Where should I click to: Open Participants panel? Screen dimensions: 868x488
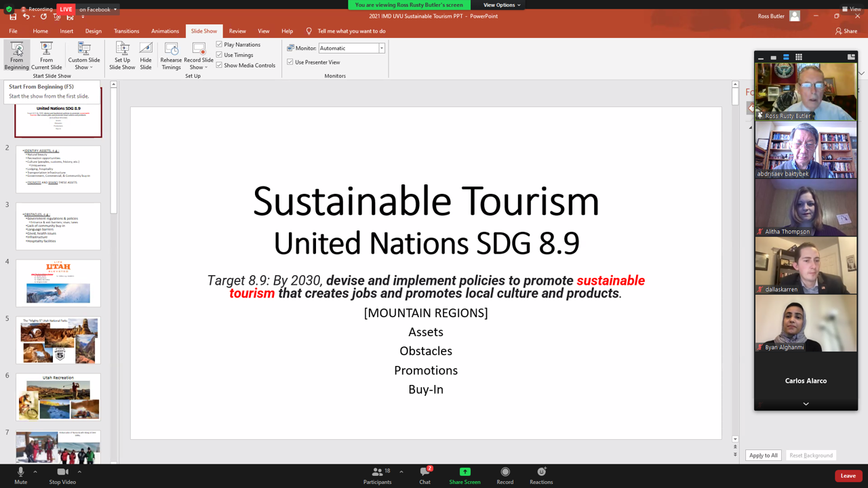point(378,476)
